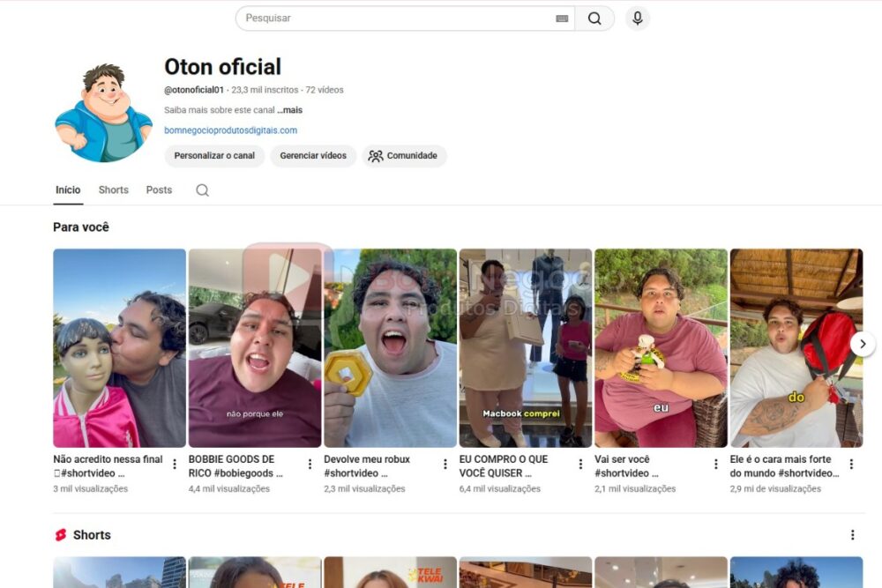Open the bomnegocioprodutosdigitais.com link
The height and width of the screenshot is (588, 882).
coord(230,130)
